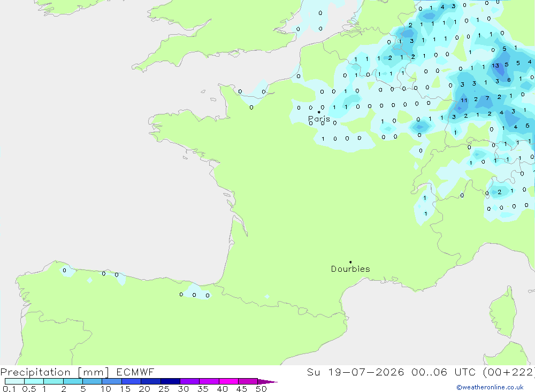Click the map precipitation value '6'
Viewport: 535px width, 392px height.
coord(509,80)
